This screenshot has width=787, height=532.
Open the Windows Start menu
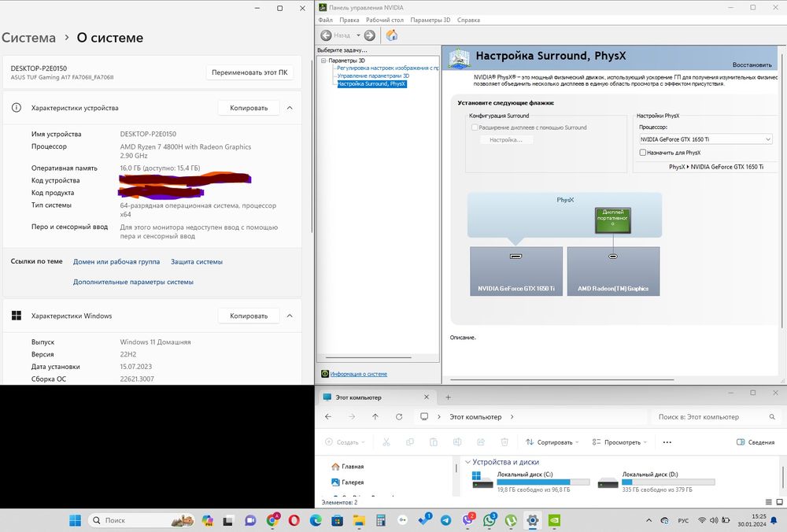click(x=76, y=520)
